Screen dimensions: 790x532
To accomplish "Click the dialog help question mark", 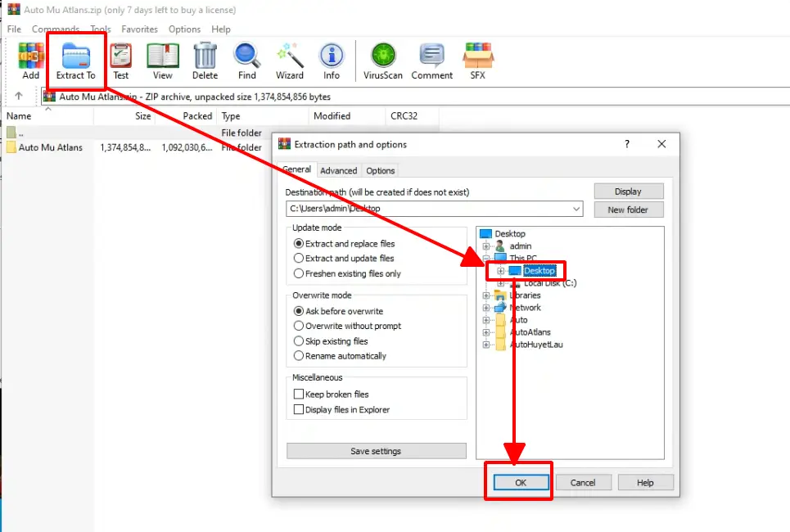I will coord(627,144).
